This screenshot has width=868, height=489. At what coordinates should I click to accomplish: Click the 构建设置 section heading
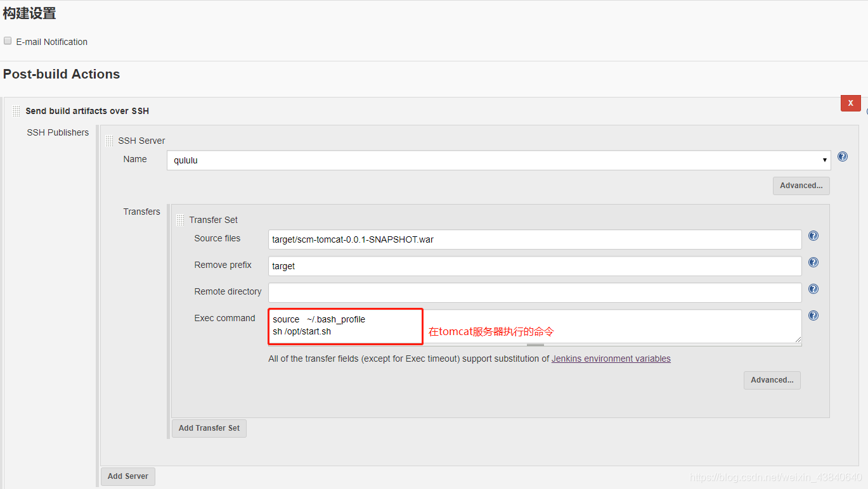point(29,13)
